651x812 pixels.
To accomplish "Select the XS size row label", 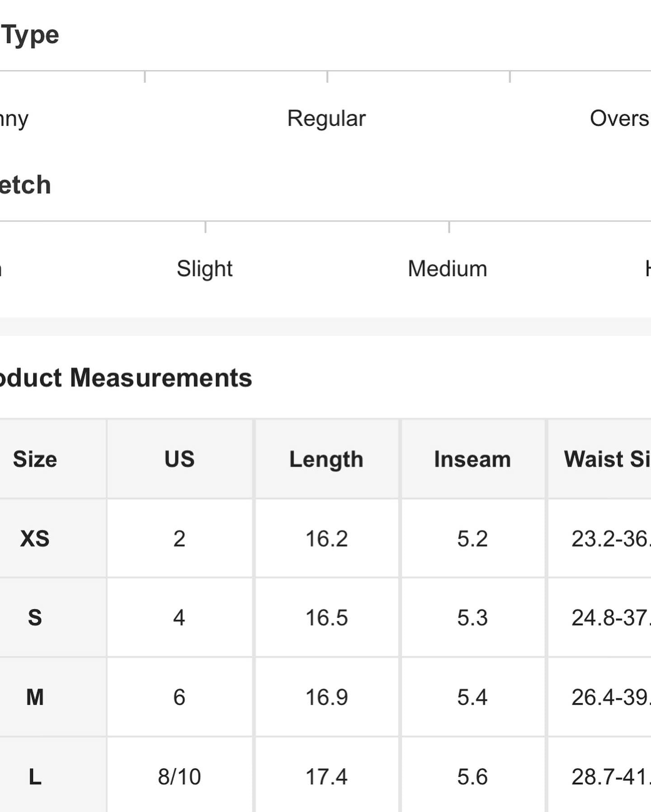I will coord(35,539).
